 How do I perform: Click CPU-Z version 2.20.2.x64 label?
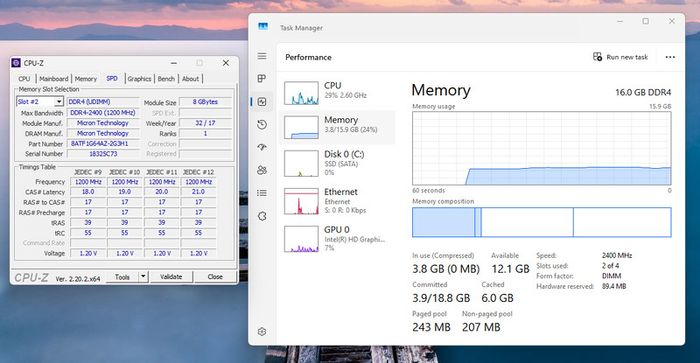click(x=78, y=279)
